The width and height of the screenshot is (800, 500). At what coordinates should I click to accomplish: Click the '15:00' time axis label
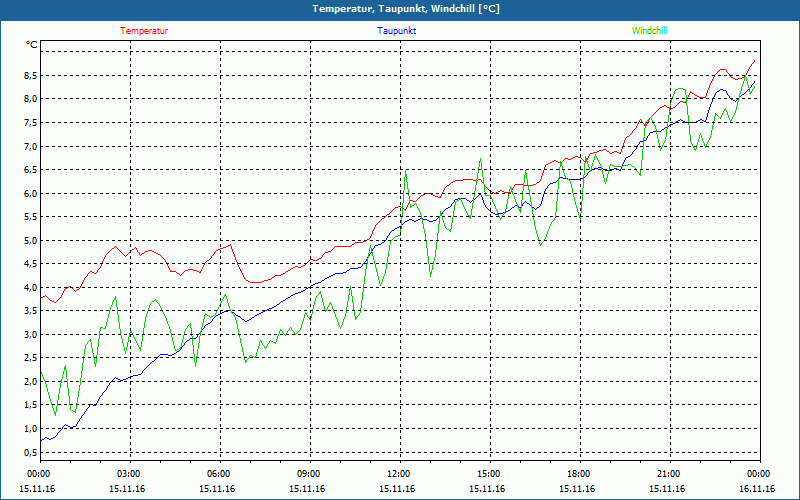(x=490, y=474)
